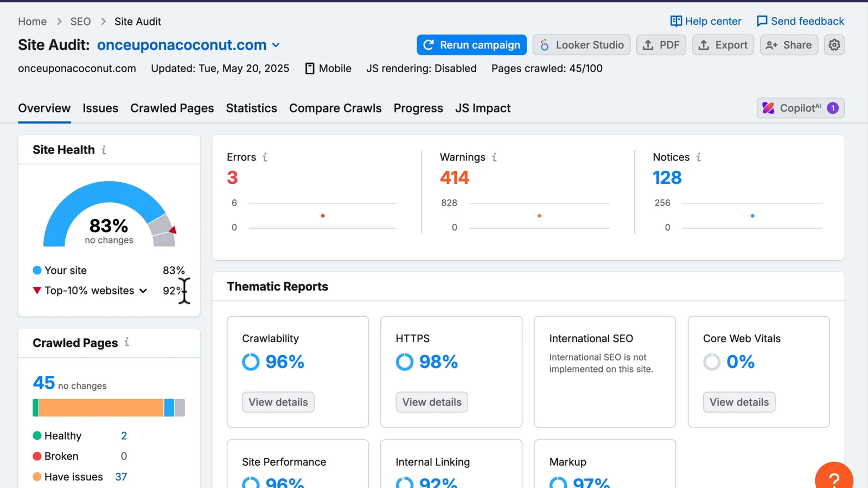Click 'Your site' 83% legend row
This screenshot has width=868, height=488.
click(109, 270)
